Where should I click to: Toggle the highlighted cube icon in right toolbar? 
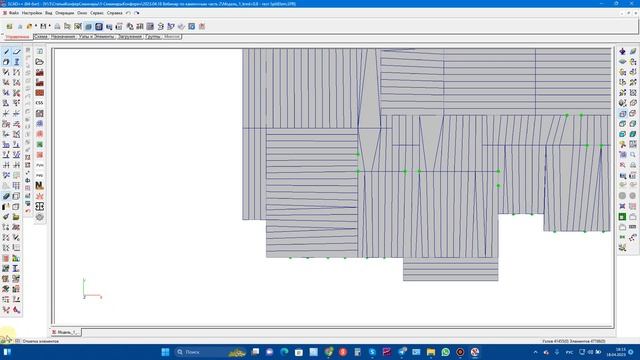622,113
